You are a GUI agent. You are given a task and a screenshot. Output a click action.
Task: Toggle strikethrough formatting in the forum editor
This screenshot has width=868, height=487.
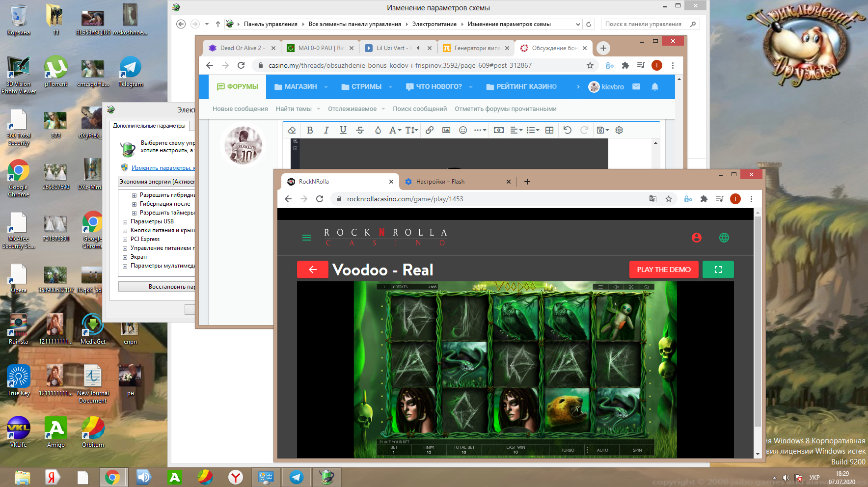pos(360,130)
